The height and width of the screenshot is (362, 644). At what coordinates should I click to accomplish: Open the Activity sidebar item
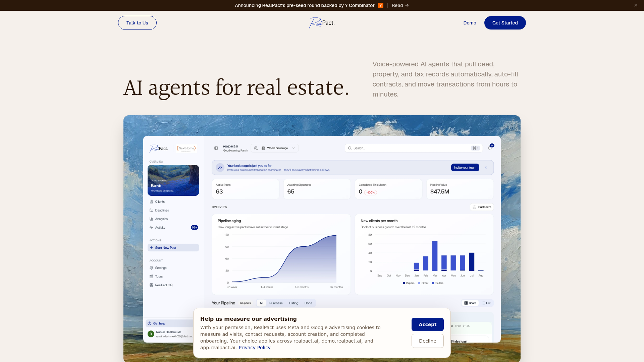pyautogui.click(x=173, y=228)
